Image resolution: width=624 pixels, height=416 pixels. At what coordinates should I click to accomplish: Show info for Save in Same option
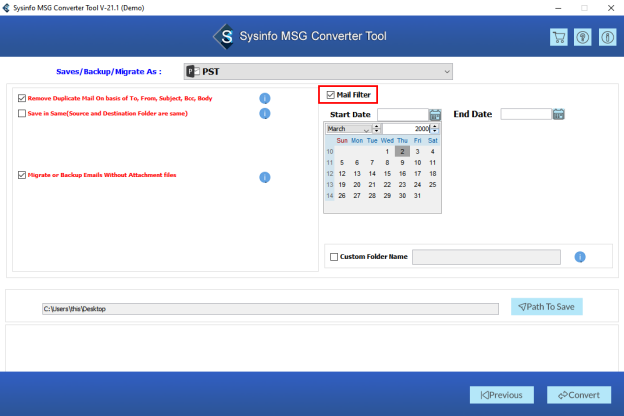[265, 113]
